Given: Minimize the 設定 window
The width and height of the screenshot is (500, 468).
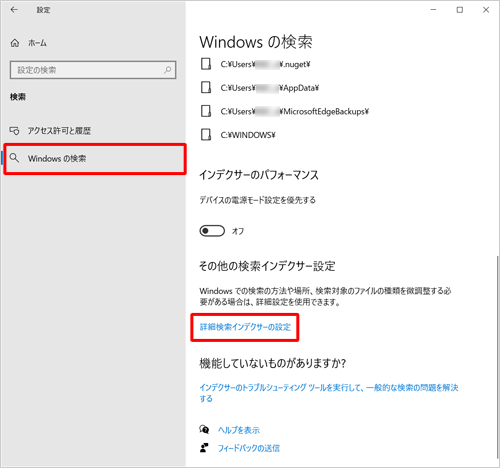Looking at the screenshot, I should pyautogui.click(x=433, y=10).
